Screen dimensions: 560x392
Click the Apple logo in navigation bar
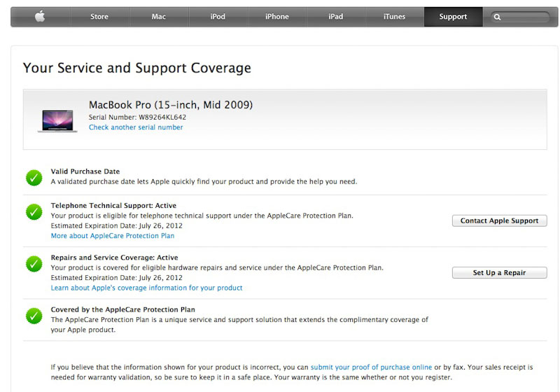(40, 17)
